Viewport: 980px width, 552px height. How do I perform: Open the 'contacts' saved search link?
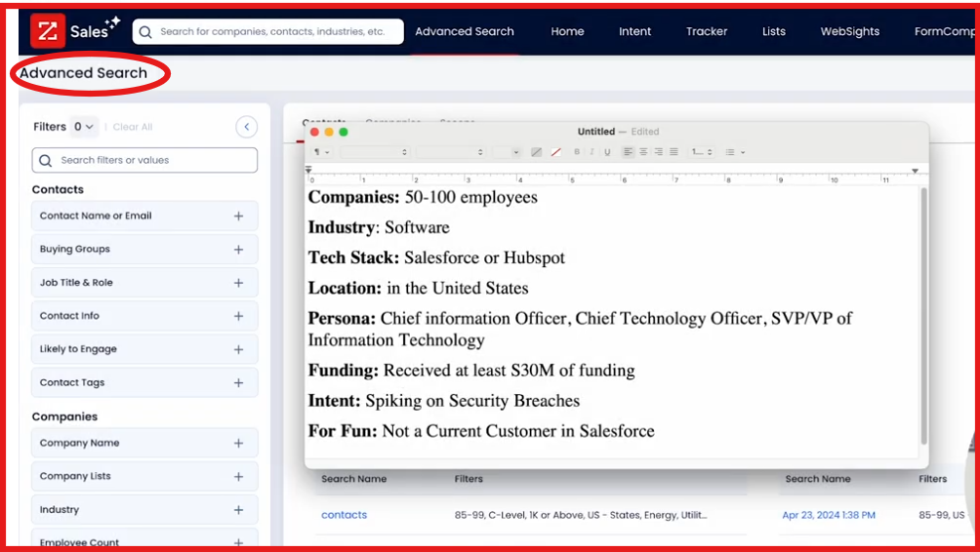point(344,515)
